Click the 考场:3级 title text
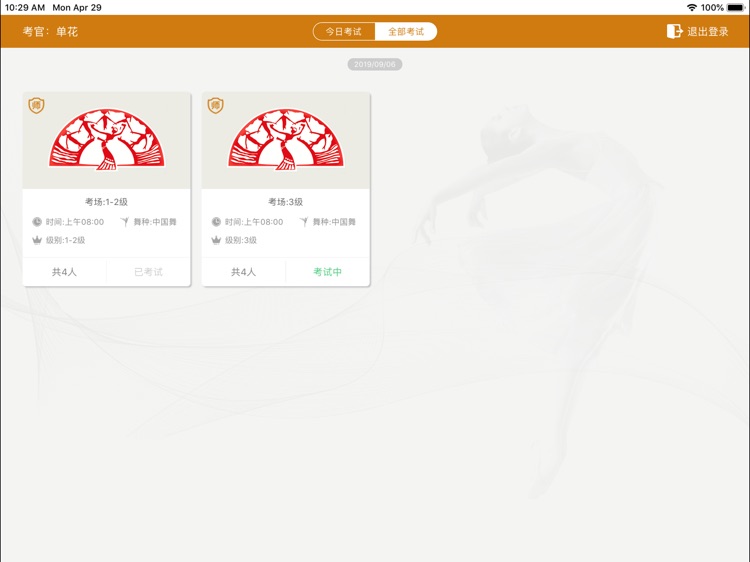Screen dimensions: 750x562 (286, 202)
